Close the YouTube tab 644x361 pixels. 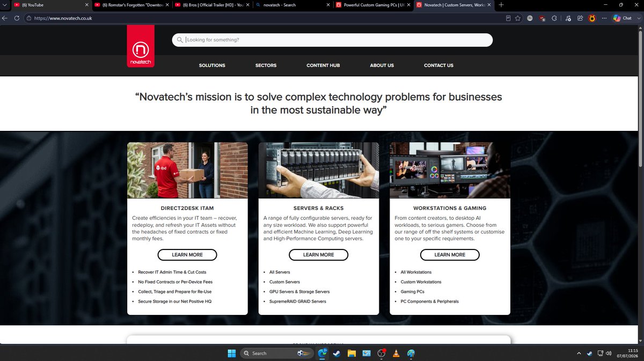[x=86, y=5]
